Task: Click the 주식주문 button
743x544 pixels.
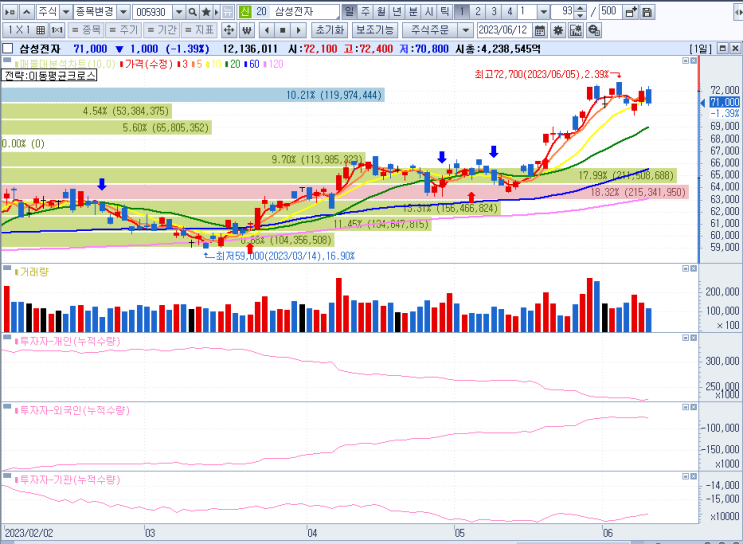Action: pos(430,30)
